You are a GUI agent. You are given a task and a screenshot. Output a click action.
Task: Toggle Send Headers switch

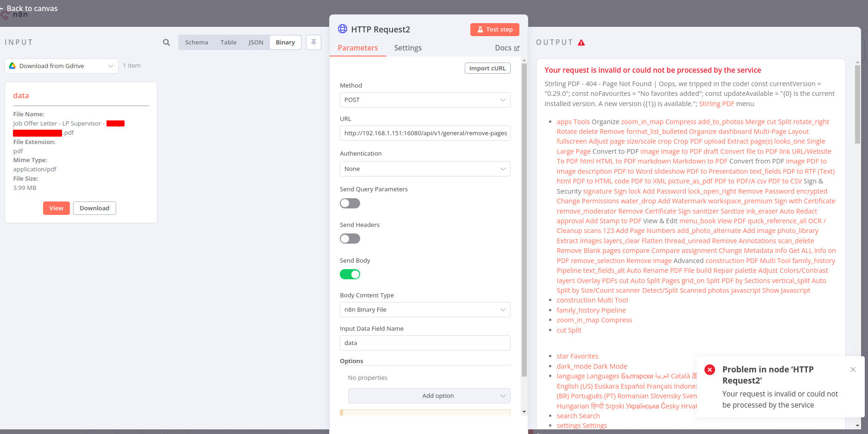(350, 239)
